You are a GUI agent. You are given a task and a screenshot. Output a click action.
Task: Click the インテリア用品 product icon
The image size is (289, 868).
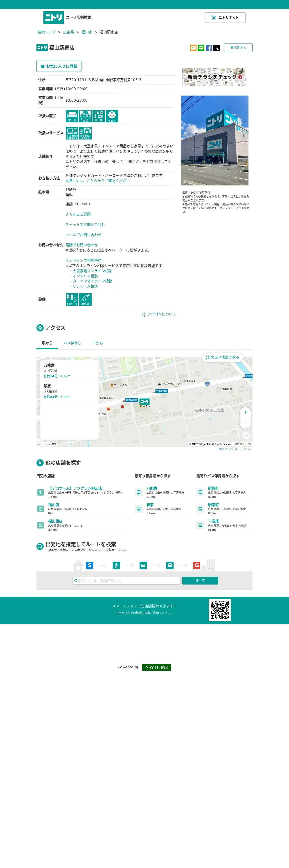coord(85,116)
